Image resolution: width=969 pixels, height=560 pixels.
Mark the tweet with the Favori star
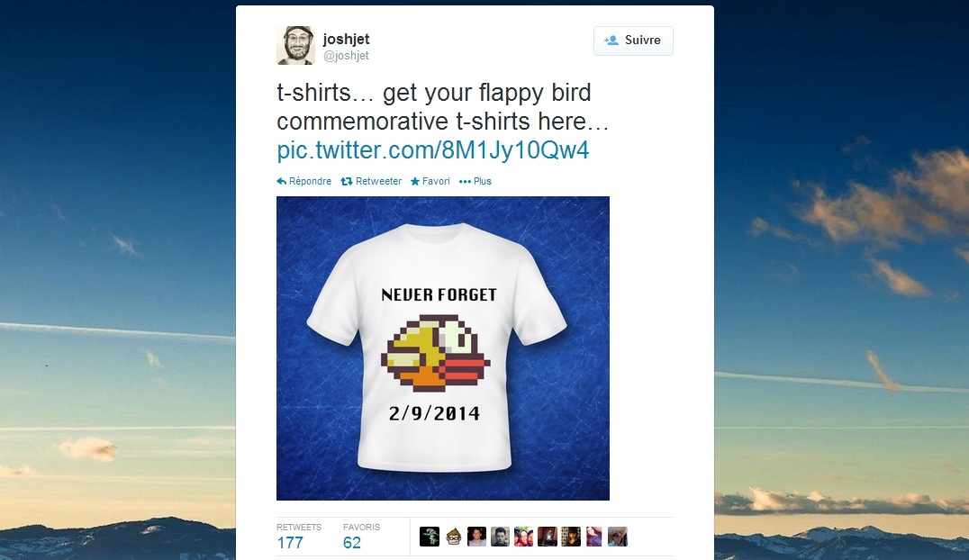pos(415,181)
